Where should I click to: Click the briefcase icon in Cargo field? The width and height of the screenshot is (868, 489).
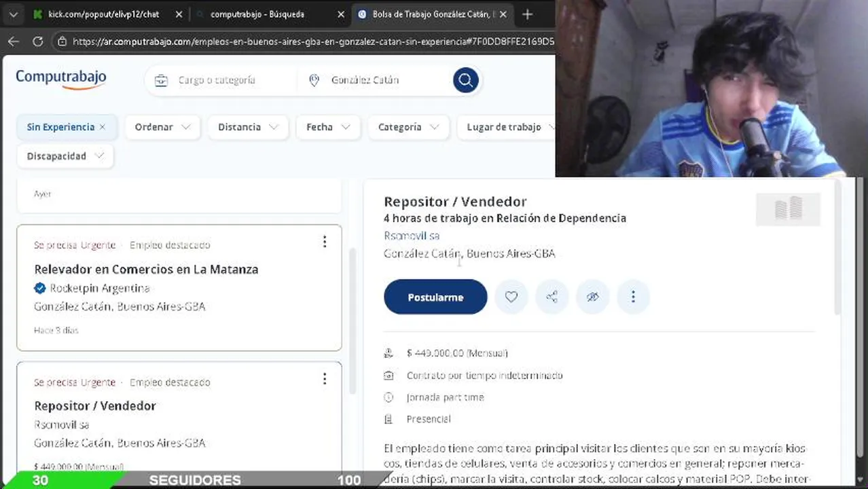(x=161, y=80)
